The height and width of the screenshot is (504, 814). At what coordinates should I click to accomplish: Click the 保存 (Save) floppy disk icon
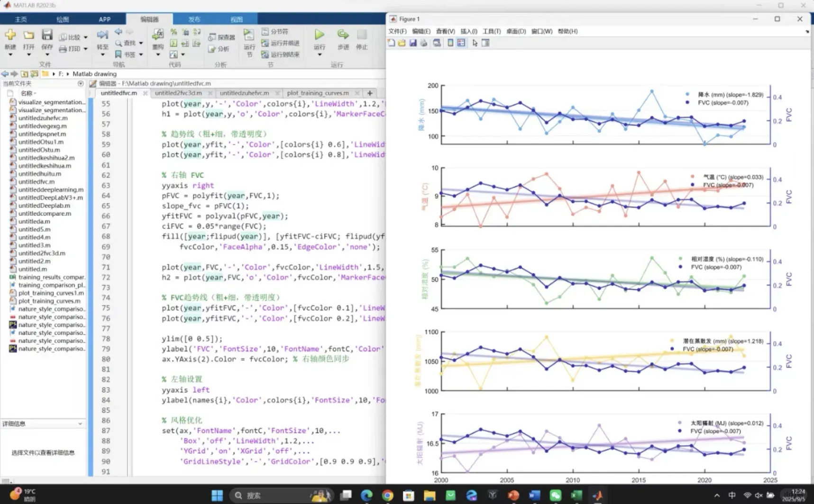(47, 35)
